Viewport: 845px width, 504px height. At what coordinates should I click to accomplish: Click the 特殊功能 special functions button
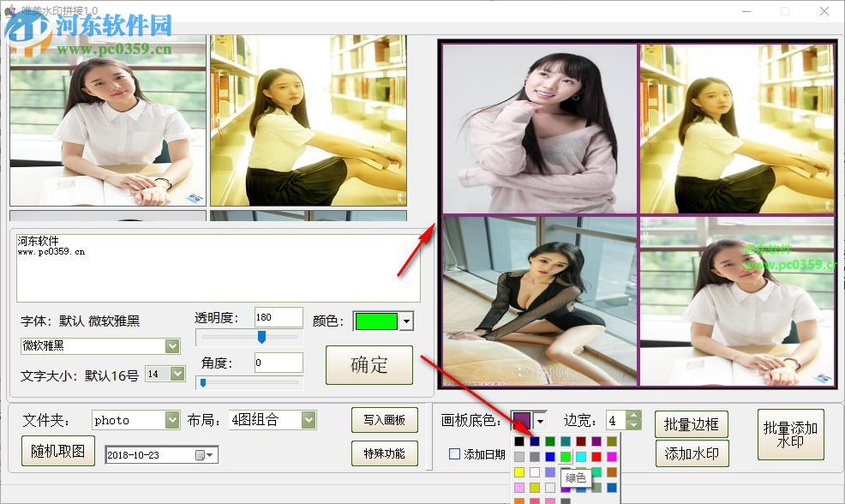(x=383, y=453)
